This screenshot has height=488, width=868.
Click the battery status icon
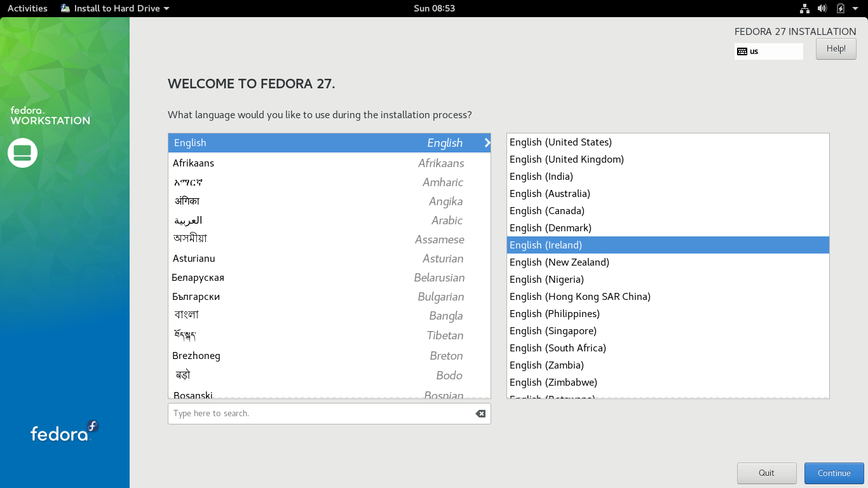841,8
